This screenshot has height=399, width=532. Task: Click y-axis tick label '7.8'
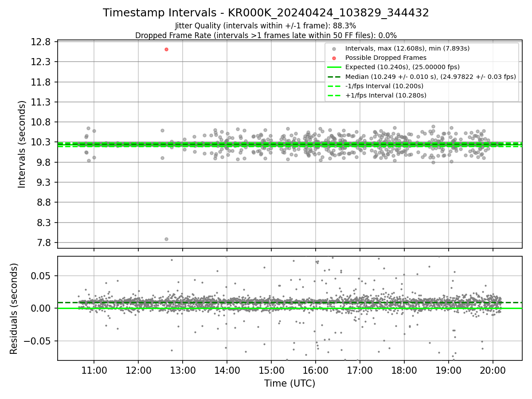tap(44, 243)
